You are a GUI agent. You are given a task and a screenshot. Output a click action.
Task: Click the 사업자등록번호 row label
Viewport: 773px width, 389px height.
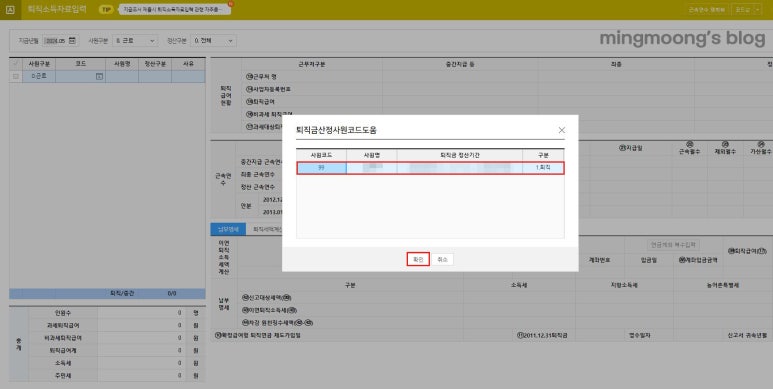(x=268, y=89)
